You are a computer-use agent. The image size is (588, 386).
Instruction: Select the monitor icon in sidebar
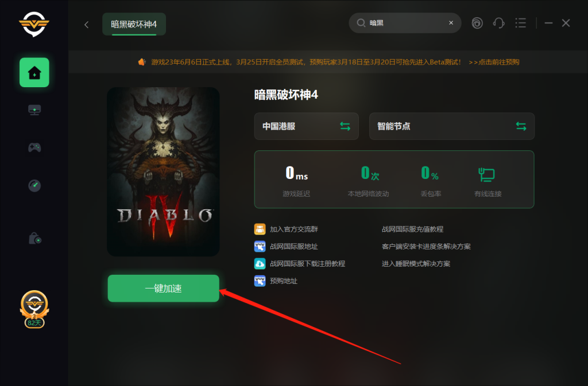[34, 110]
